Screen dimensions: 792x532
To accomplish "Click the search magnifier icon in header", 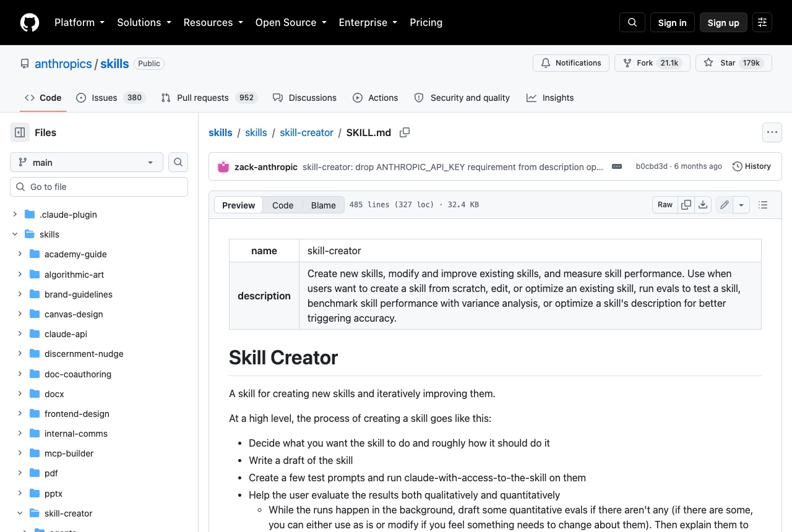I will (x=632, y=22).
